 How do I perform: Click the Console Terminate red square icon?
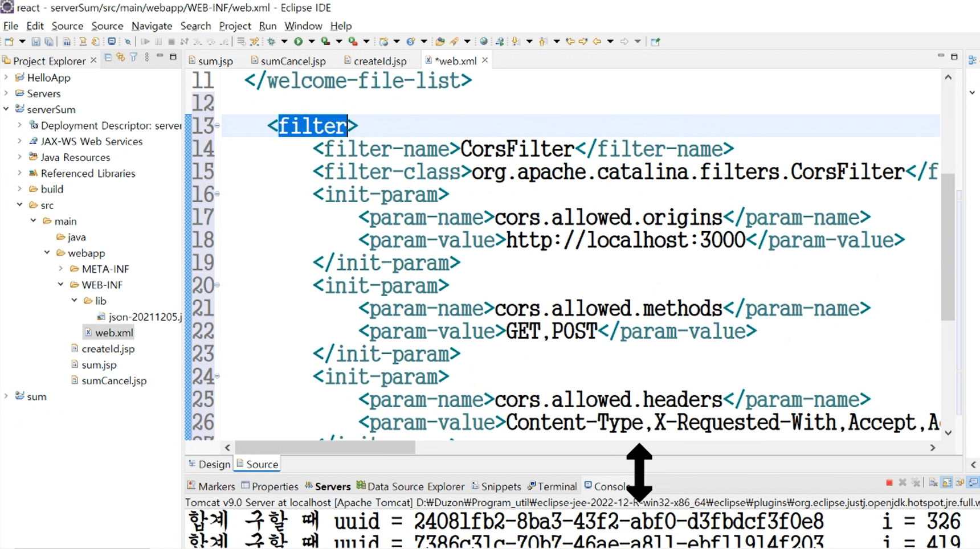[889, 483]
